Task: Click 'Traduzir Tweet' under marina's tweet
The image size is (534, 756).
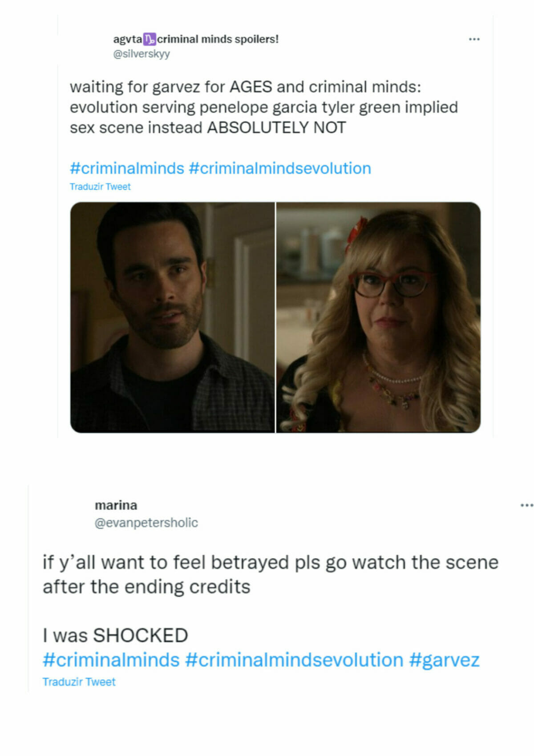Action: coord(79,682)
